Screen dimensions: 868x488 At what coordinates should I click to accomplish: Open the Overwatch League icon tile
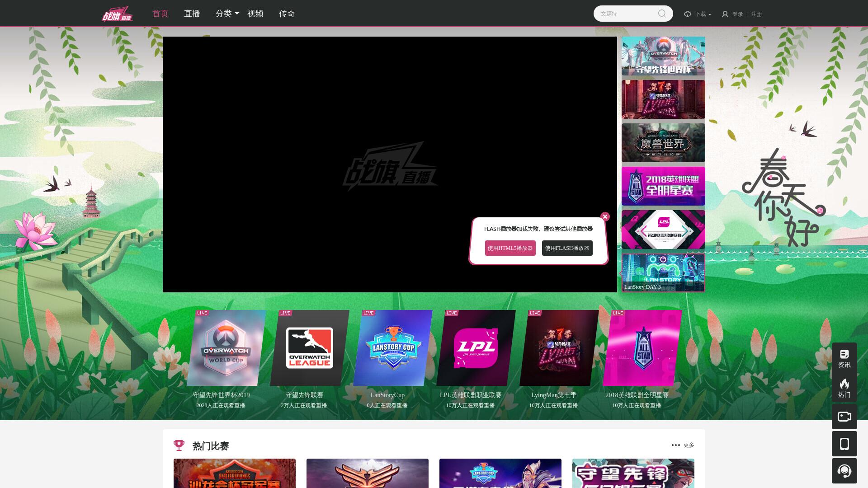tap(310, 348)
